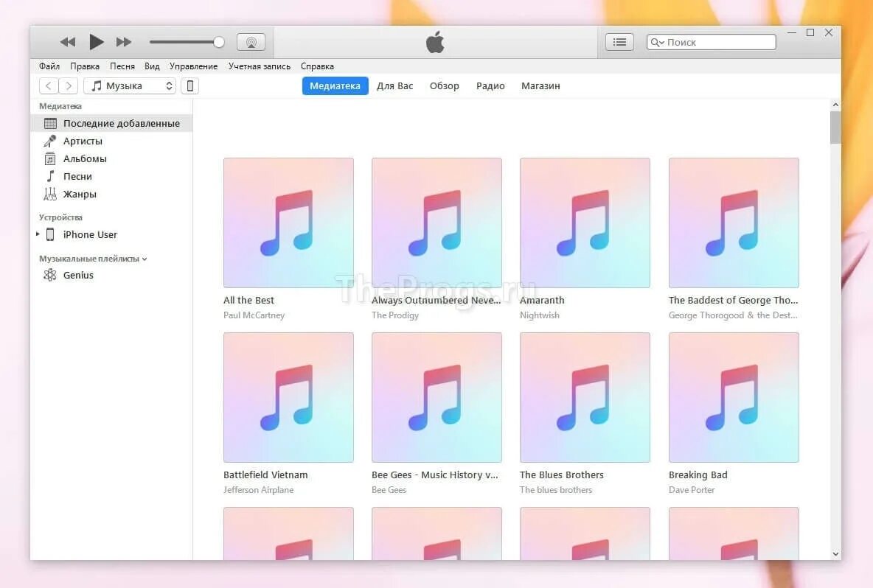
Task: Open the Вид menu
Action: [152, 66]
